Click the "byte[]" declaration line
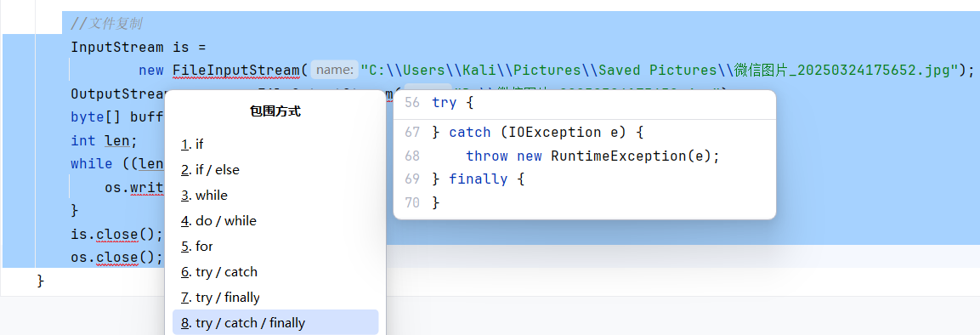980x335 pixels. pyautogui.click(x=117, y=117)
